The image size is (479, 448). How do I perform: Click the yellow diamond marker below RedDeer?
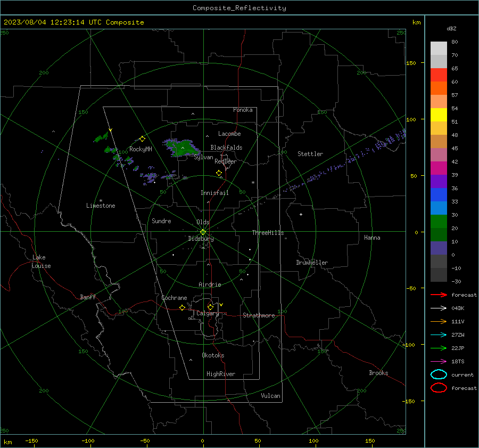pyautogui.click(x=219, y=173)
